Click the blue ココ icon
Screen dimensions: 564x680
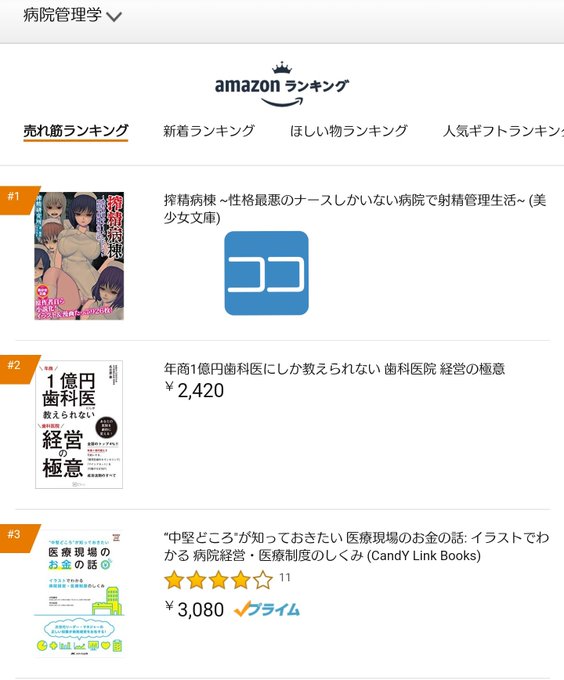267,273
